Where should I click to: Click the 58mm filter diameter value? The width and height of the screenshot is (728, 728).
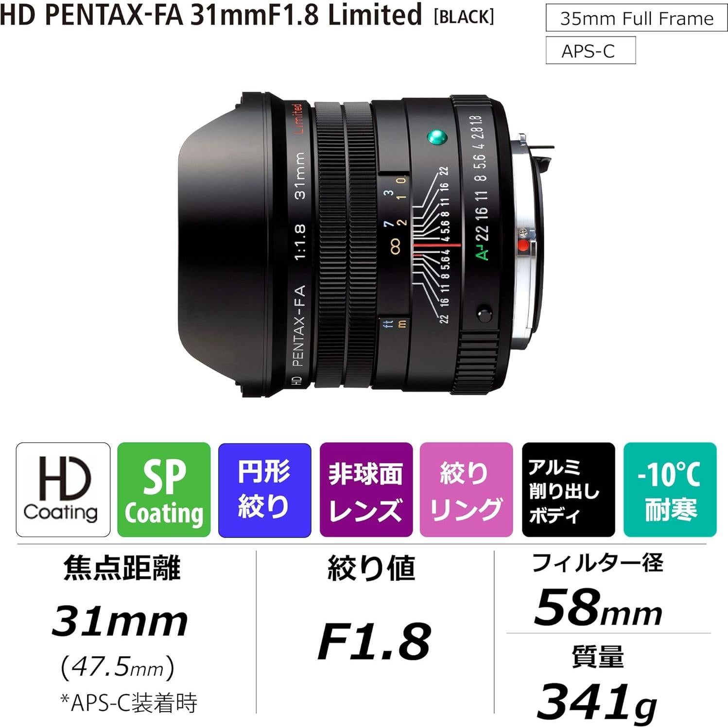598,608
